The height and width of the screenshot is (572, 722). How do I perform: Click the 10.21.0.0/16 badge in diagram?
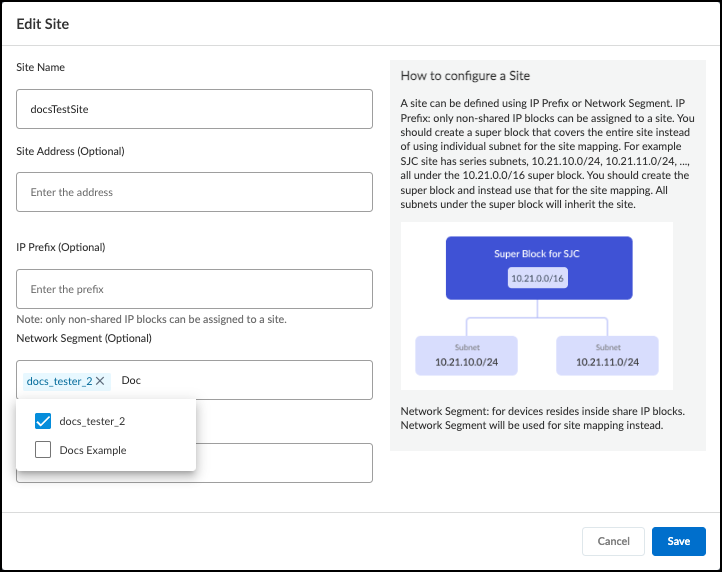pyautogui.click(x=538, y=278)
